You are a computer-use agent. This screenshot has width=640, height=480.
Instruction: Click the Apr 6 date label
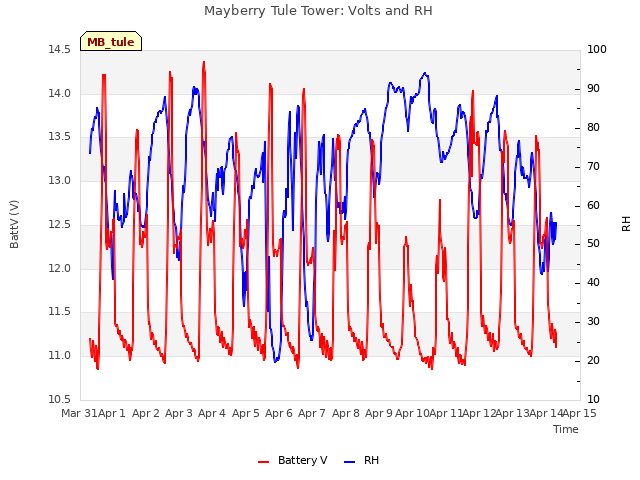point(279,413)
